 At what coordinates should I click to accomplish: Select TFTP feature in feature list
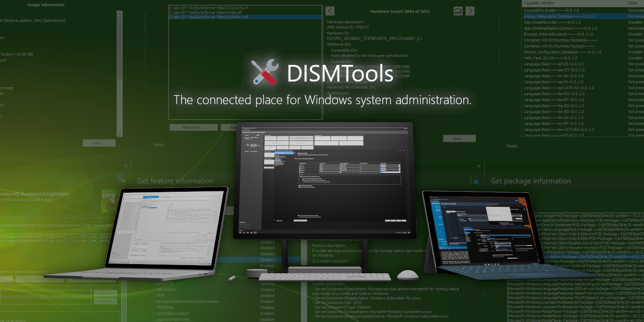[216, 295]
